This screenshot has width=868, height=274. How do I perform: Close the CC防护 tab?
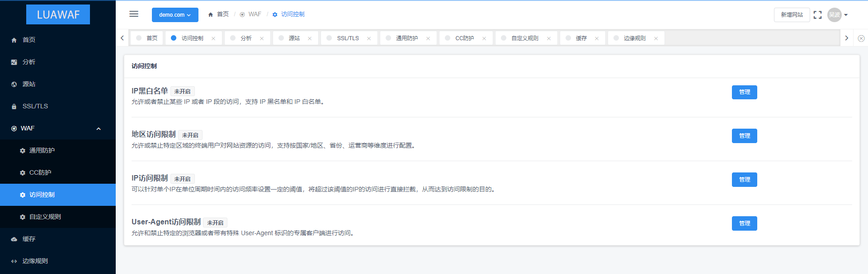(x=484, y=38)
